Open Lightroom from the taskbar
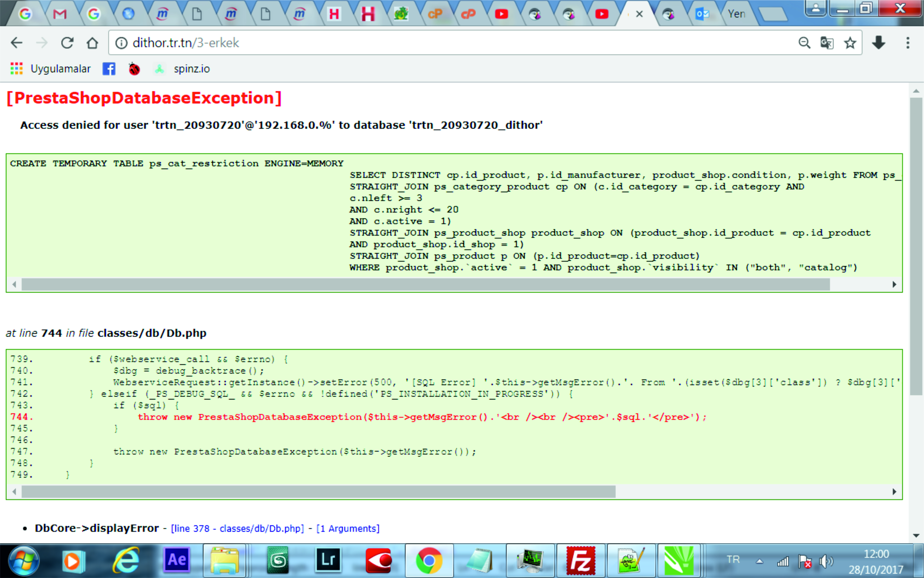Viewport: 924px width, 578px height. click(x=328, y=560)
